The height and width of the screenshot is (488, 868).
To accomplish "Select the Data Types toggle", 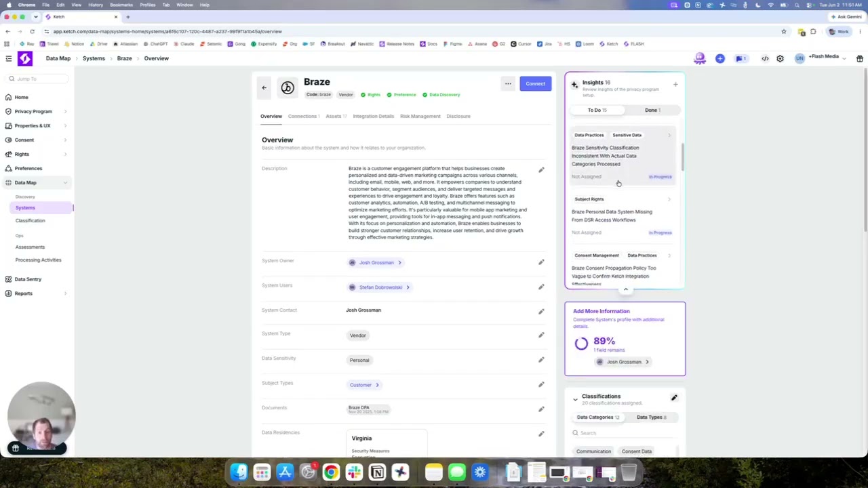I will click(x=651, y=418).
